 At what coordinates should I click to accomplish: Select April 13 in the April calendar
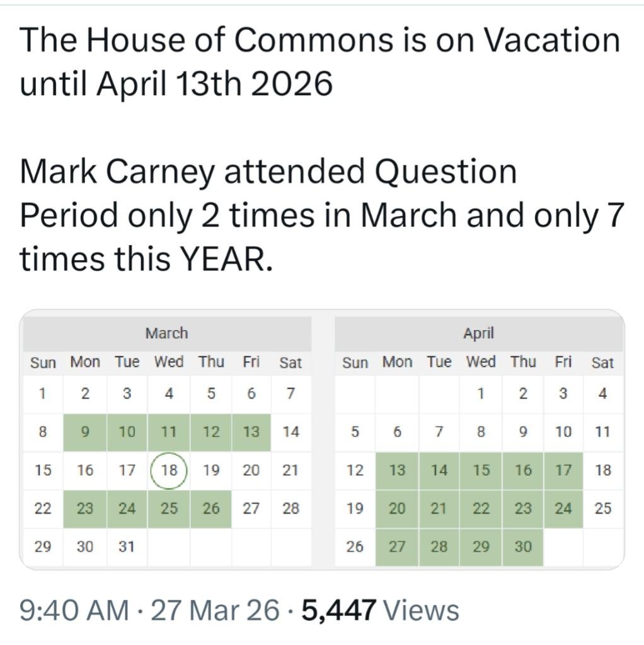tap(397, 471)
